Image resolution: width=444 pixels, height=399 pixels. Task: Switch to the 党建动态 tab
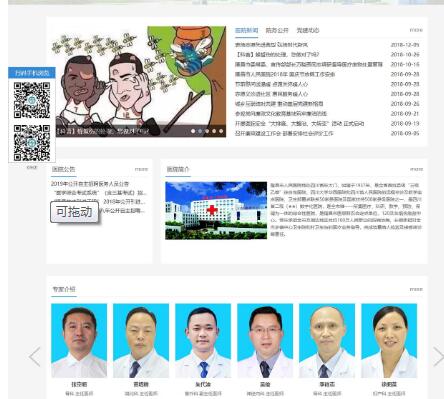pyautogui.click(x=308, y=30)
